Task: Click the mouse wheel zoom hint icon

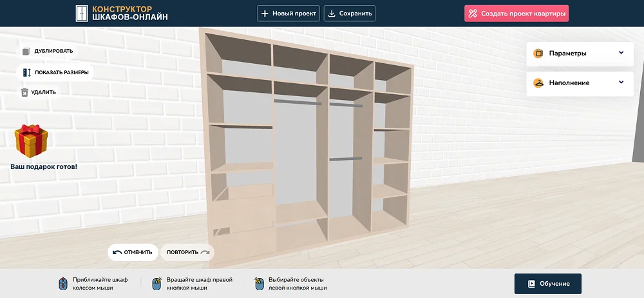Action: [63, 284]
